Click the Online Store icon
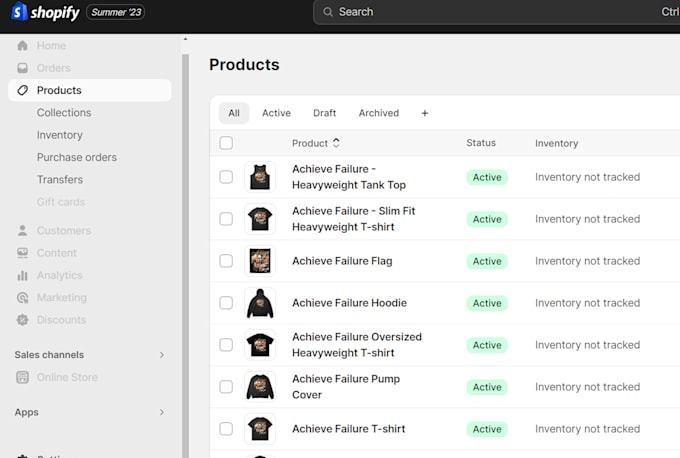Screen dimensions: 680x458 pyautogui.click(x=23, y=377)
